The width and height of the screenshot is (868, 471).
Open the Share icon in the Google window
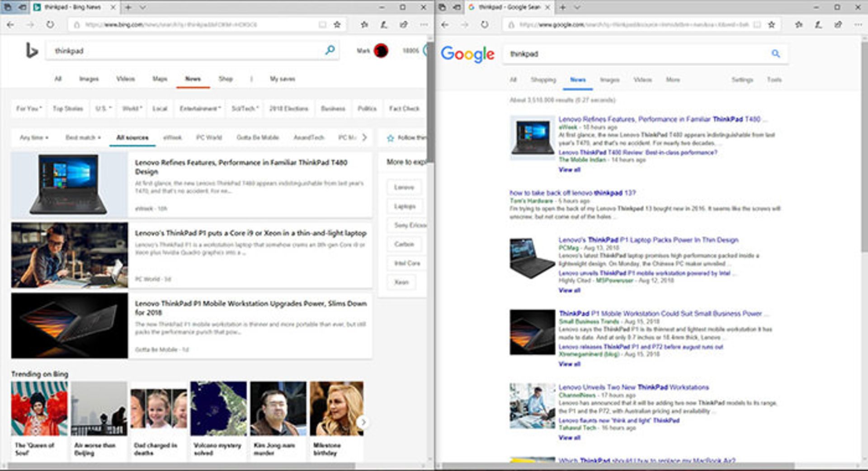(838, 25)
